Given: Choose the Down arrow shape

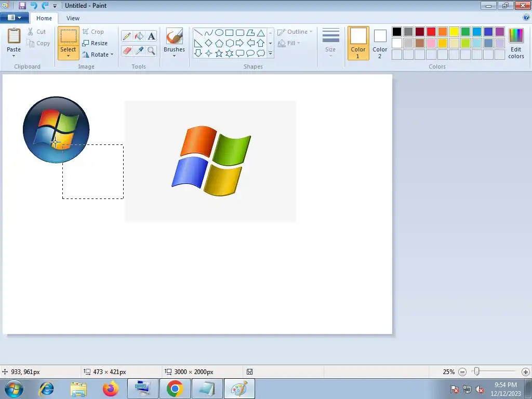Looking at the screenshot, I should pyautogui.click(x=198, y=54).
